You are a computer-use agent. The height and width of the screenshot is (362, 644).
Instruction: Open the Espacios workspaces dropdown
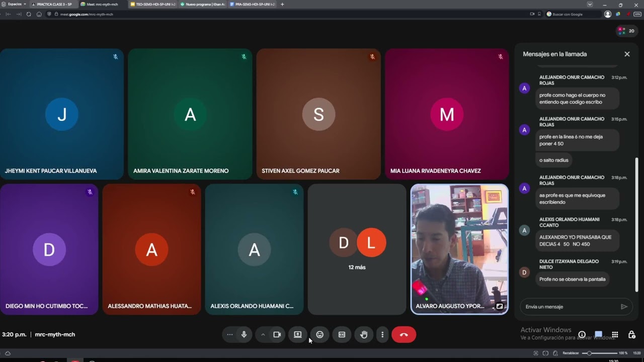point(14,4)
